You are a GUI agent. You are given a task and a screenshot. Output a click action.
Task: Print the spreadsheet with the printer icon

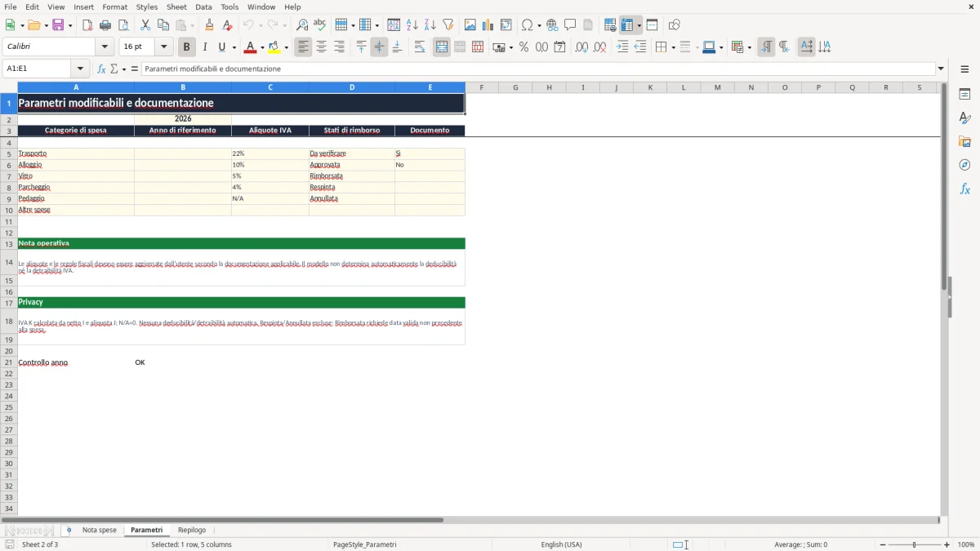click(105, 25)
